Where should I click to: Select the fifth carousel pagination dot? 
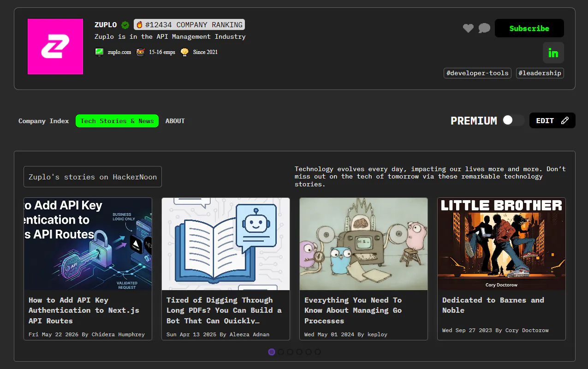click(309, 352)
